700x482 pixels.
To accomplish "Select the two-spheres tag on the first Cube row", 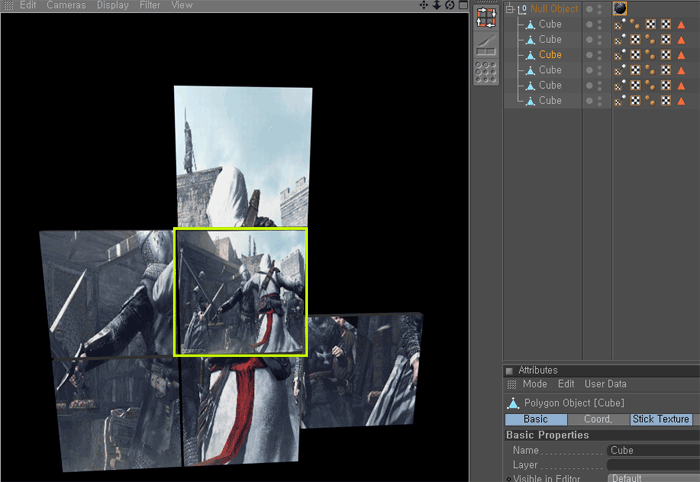I will pyautogui.click(x=635, y=24).
